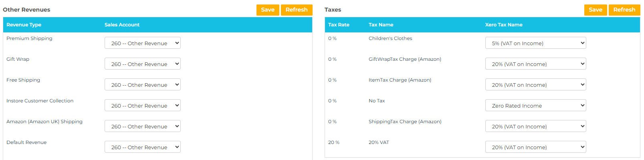Open ItemTax Charge Xero tax dropdown
The height and width of the screenshot is (160, 644).
(535, 85)
